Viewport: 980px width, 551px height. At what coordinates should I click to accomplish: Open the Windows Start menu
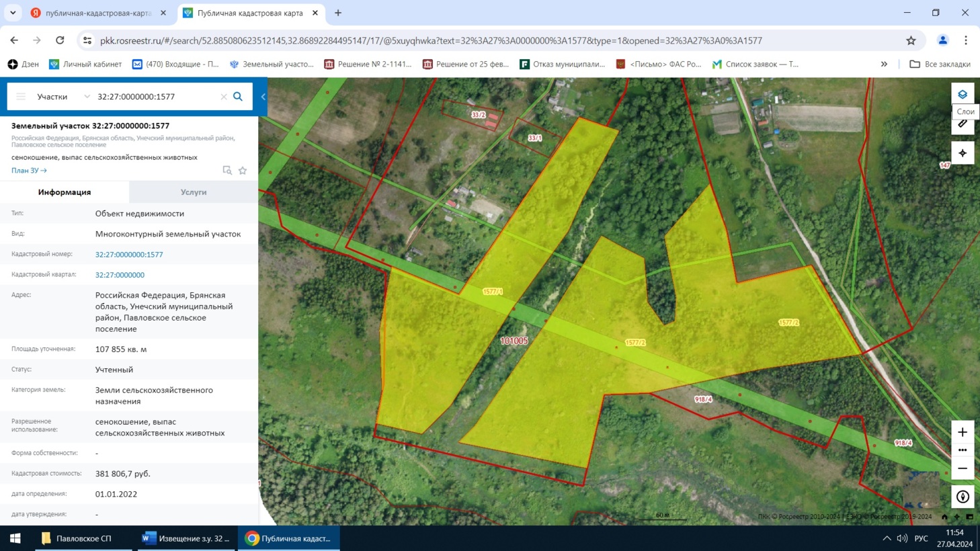(15, 538)
